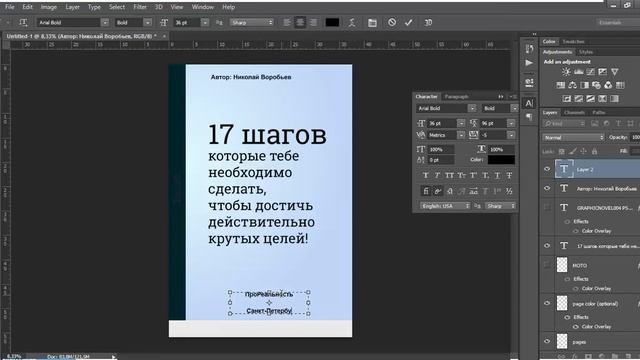This screenshot has width=640, height=360.
Task: Open font style dropdown in options bar
Action: pos(148,22)
